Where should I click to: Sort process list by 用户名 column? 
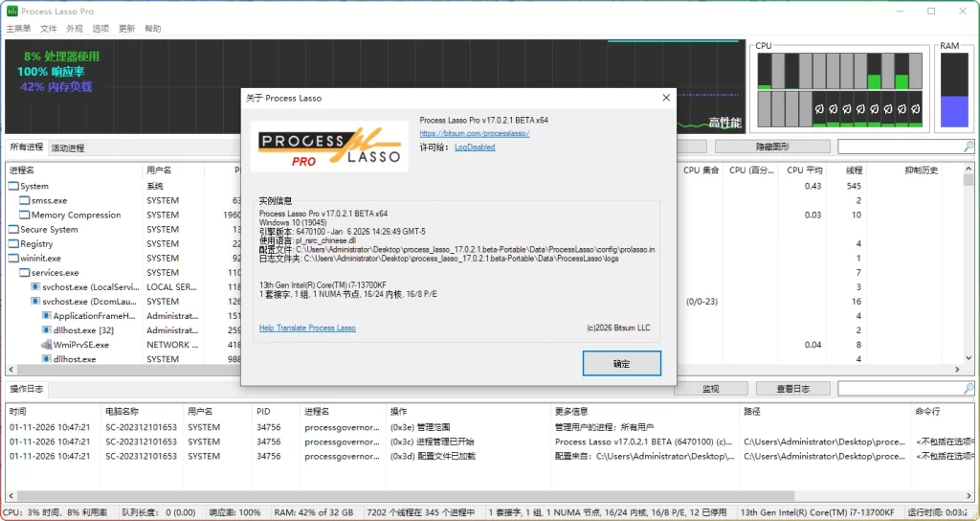click(173, 170)
